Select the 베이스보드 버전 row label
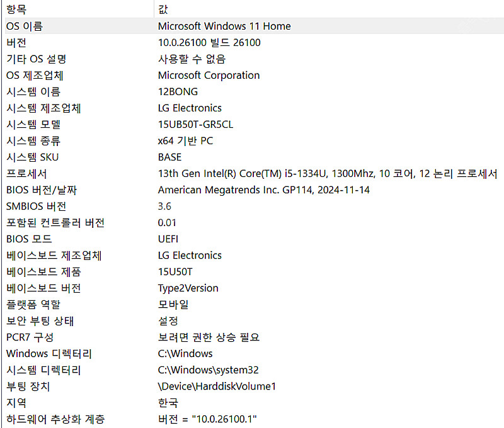The image size is (504, 428). (43, 288)
